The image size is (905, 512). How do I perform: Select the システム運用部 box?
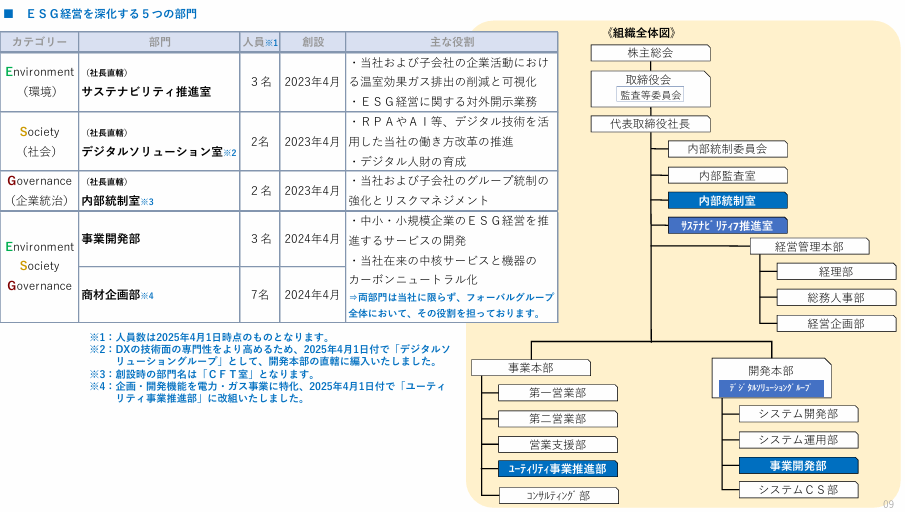tap(798, 440)
